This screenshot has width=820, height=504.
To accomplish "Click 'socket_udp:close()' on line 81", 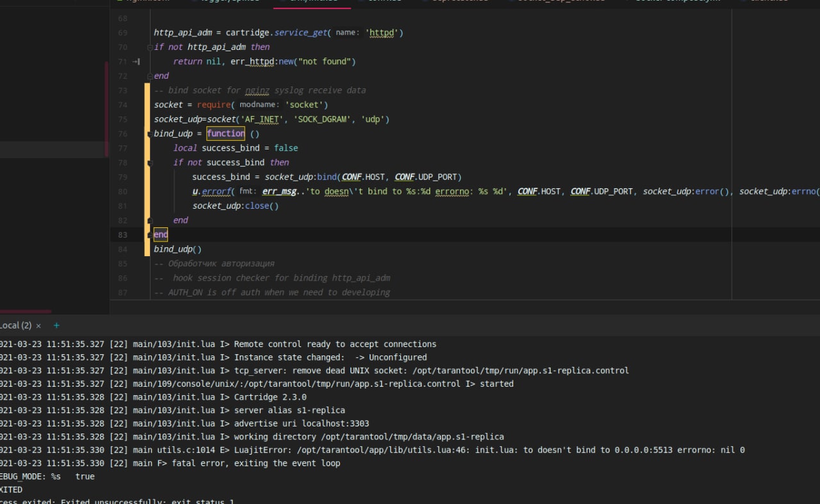I will (x=236, y=206).
